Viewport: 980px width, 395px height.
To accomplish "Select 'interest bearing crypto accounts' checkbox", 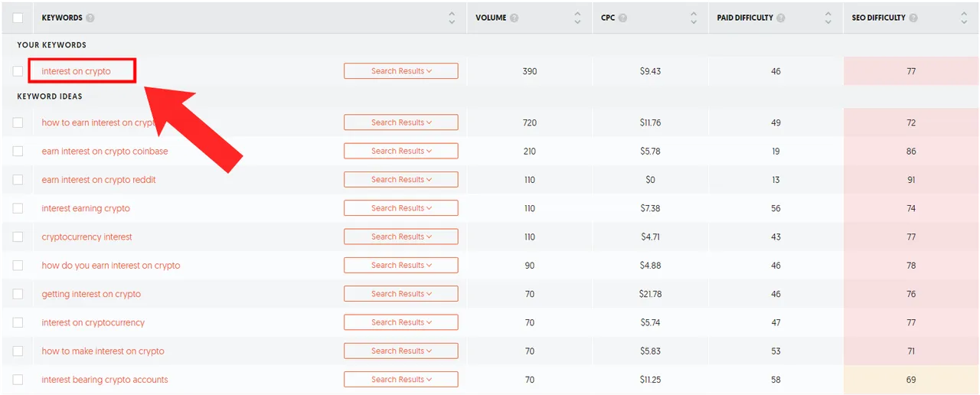I will [18, 380].
